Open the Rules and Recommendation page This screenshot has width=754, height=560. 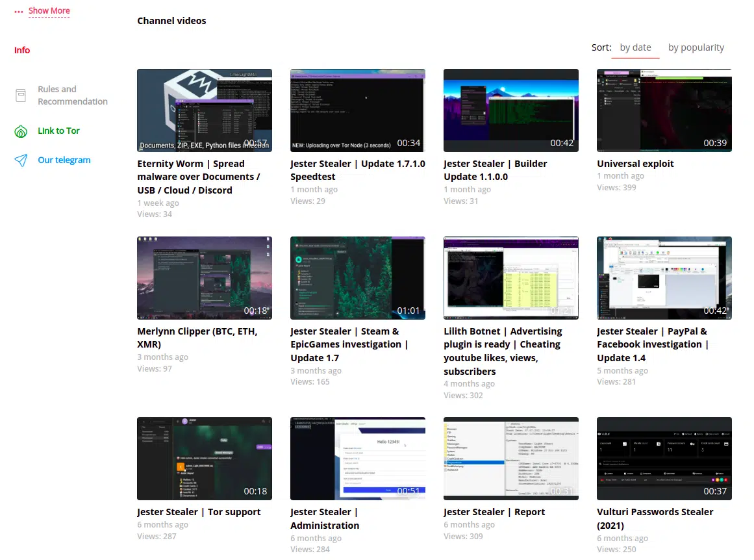(71, 95)
